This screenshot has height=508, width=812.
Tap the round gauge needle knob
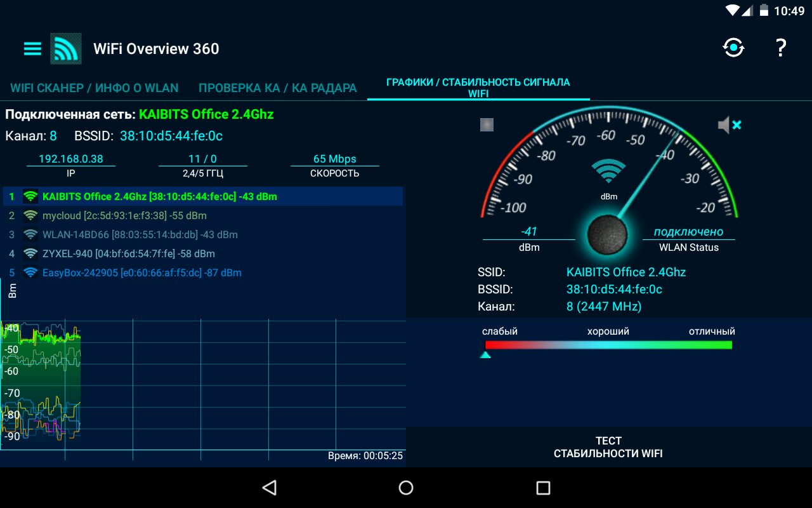tap(607, 234)
